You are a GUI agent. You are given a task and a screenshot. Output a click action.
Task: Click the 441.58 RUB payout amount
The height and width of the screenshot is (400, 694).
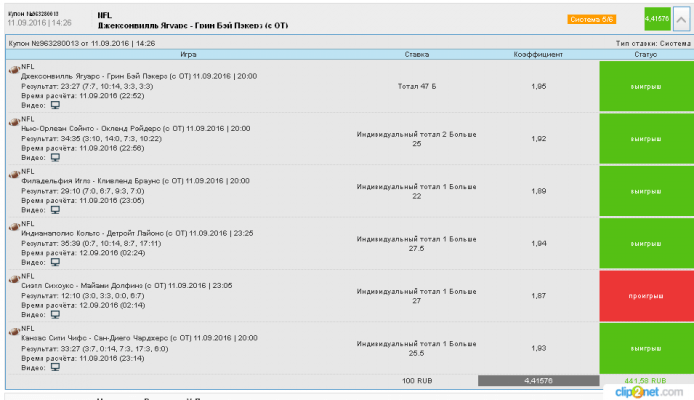point(645,380)
